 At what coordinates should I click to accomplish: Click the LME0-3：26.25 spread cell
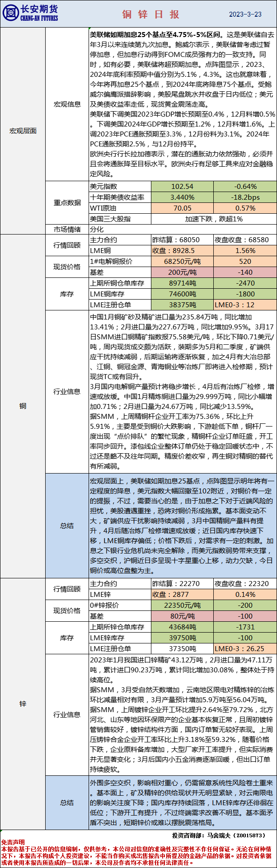click(x=245, y=648)
